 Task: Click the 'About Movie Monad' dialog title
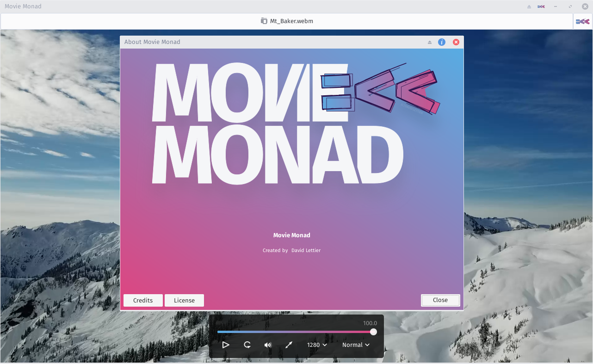click(152, 42)
